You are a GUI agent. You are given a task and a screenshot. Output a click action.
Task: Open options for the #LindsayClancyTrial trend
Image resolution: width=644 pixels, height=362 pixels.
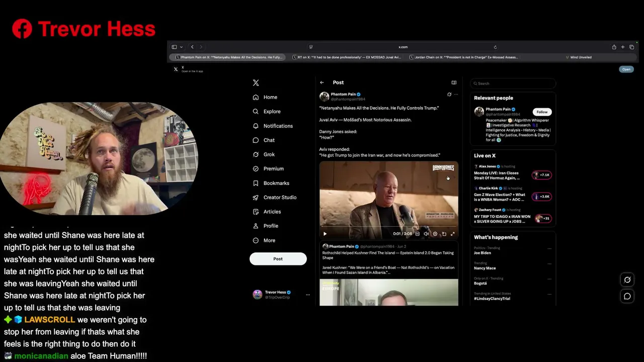pyautogui.click(x=549, y=294)
